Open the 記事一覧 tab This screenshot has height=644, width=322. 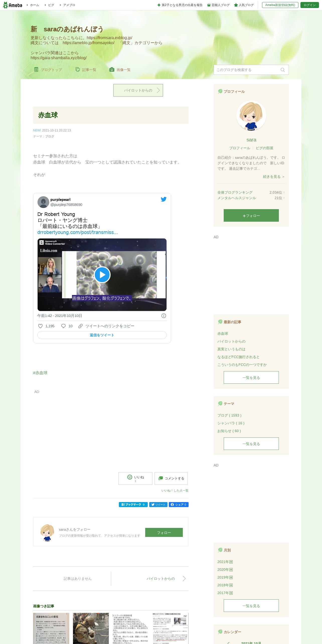tap(86, 70)
